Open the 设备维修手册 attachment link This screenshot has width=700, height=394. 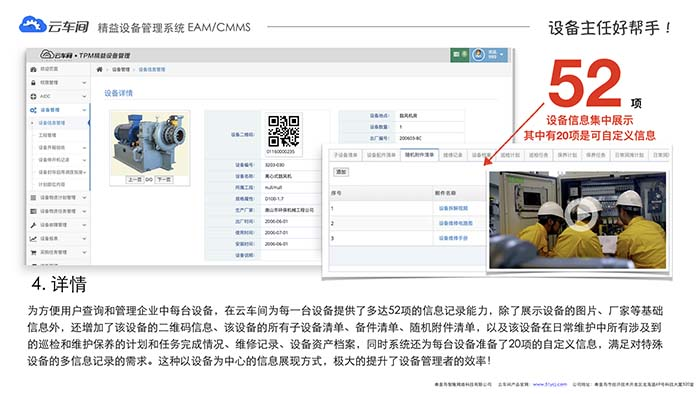pyautogui.click(x=453, y=238)
